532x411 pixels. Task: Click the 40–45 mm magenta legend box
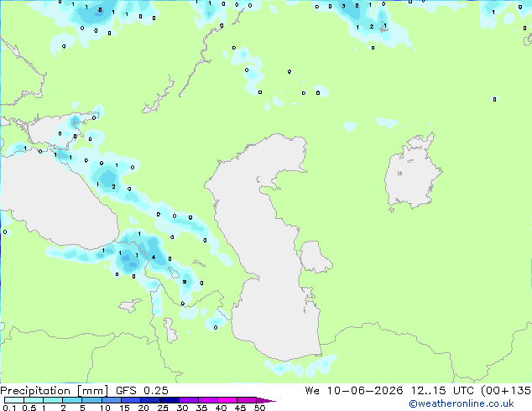227,400
